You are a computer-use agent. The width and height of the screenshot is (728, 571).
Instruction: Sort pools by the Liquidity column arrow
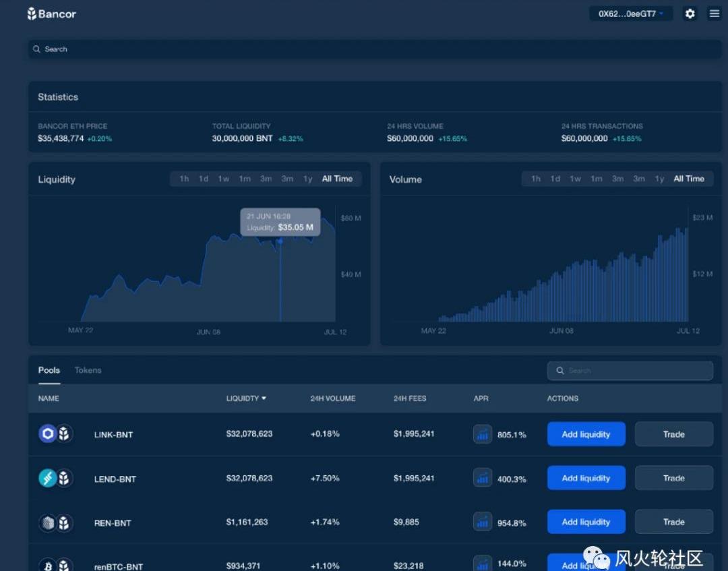click(264, 398)
